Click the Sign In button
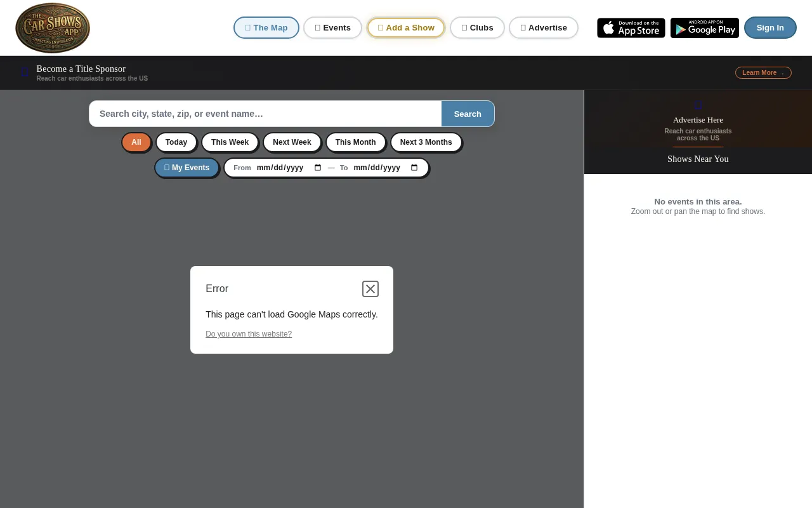This screenshot has height=508, width=812. click(x=770, y=28)
